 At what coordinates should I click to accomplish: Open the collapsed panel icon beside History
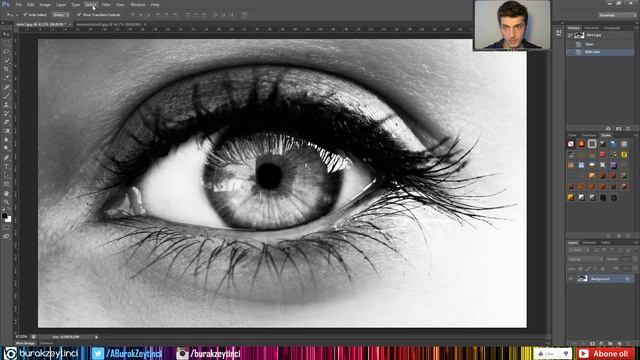pyautogui.click(x=558, y=33)
